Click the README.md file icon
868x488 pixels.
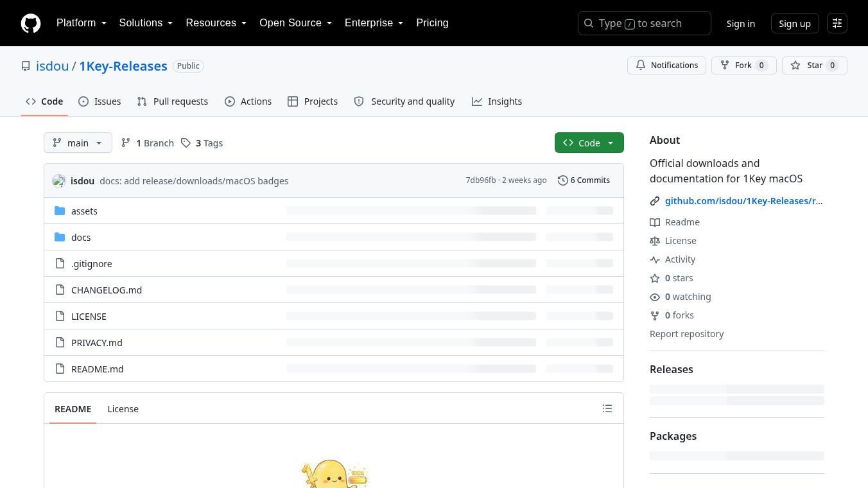(x=60, y=369)
